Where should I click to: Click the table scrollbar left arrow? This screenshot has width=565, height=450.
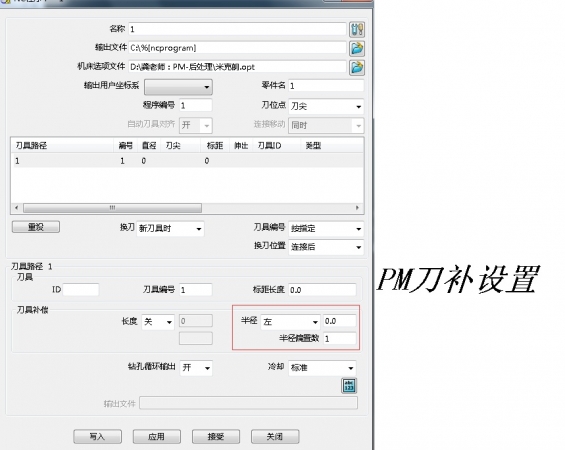click(x=16, y=208)
